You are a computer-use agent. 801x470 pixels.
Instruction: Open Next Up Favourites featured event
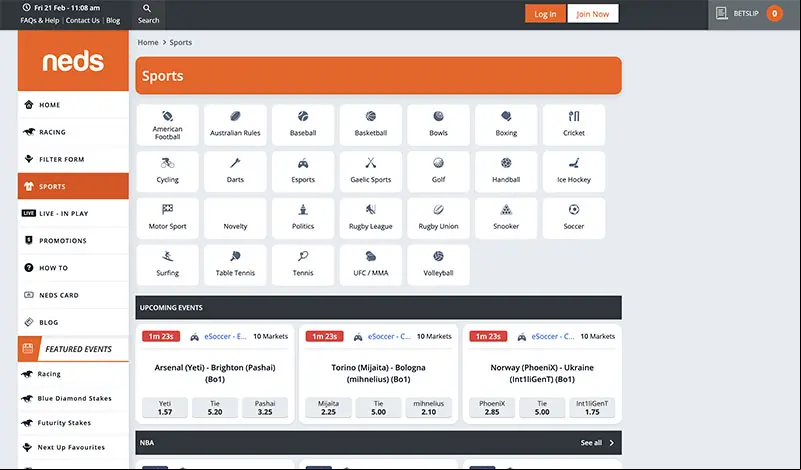tap(73, 448)
